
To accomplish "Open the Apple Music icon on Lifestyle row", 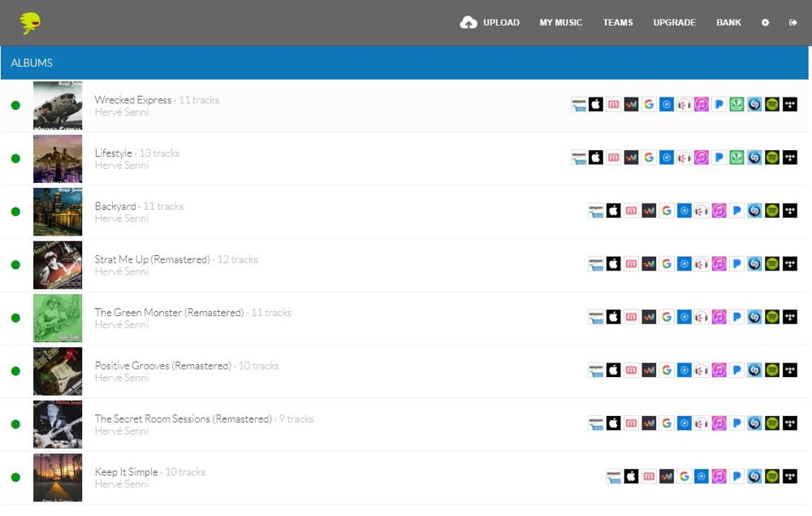I will point(596,158).
